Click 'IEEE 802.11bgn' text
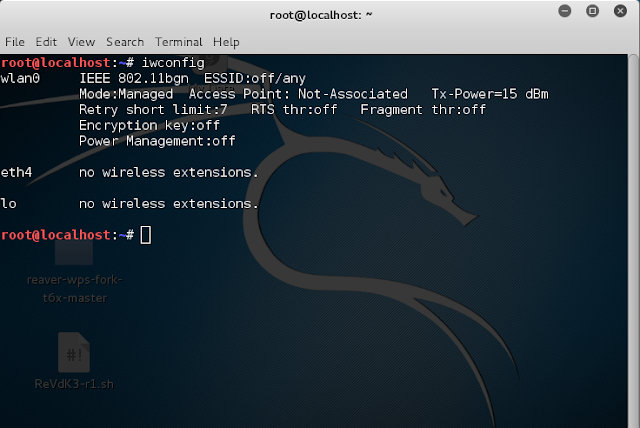 [x=134, y=78]
